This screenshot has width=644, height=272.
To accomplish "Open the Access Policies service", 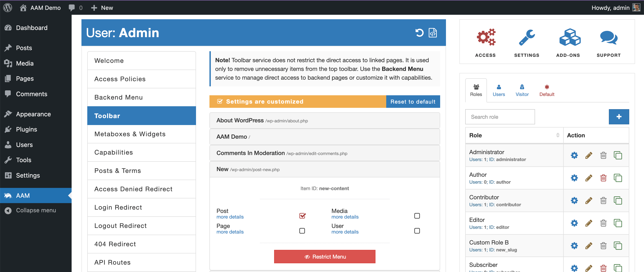I will click(141, 79).
